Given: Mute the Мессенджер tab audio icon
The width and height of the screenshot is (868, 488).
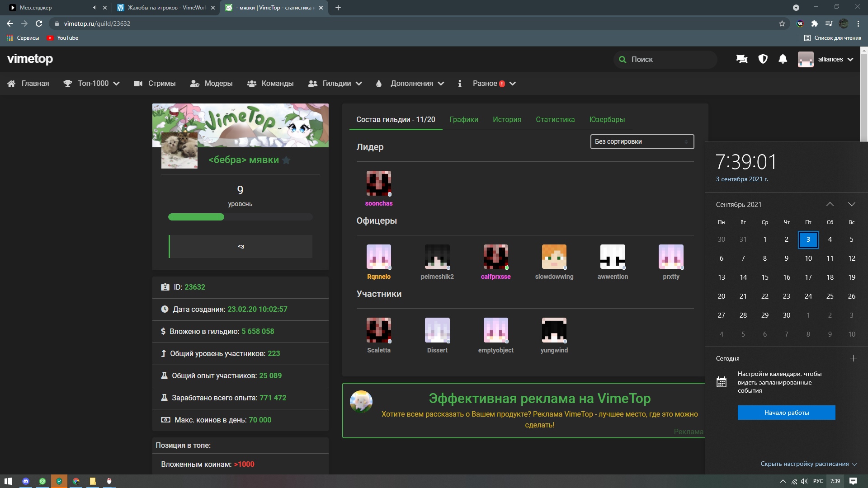Looking at the screenshot, I should tap(95, 8).
